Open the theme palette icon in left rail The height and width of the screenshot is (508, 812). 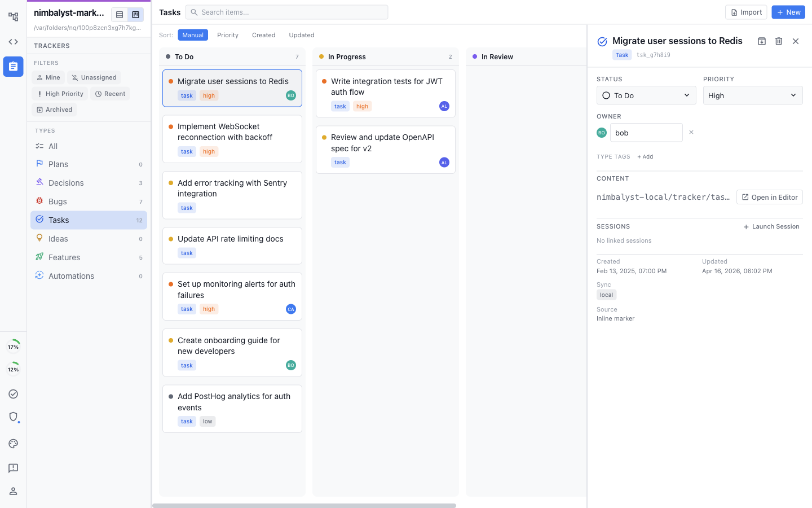pyautogui.click(x=13, y=444)
